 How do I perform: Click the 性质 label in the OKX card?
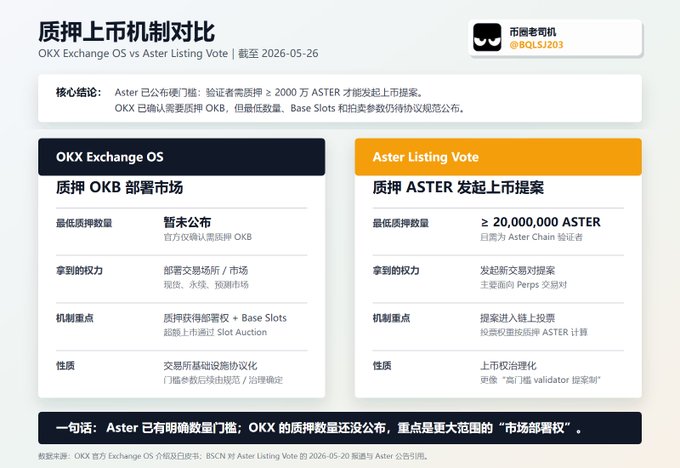coord(65,366)
